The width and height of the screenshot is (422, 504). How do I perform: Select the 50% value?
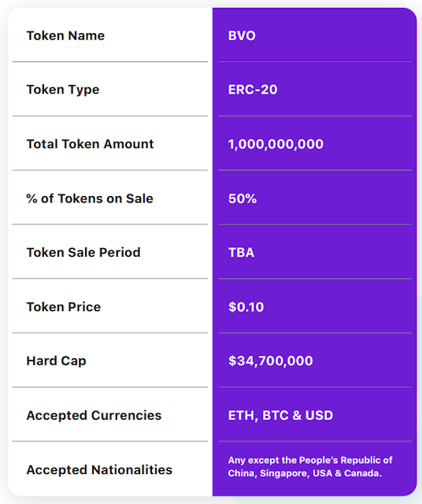click(x=242, y=198)
